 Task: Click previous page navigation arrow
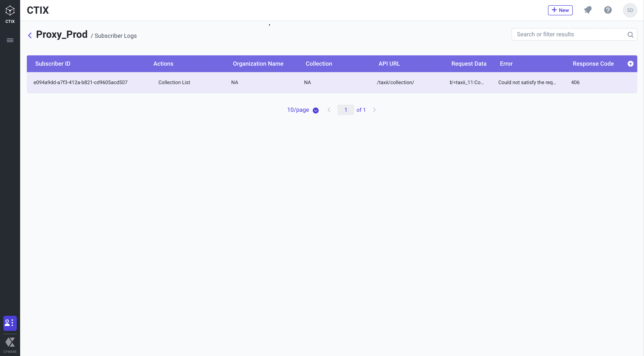coord(329,110)
